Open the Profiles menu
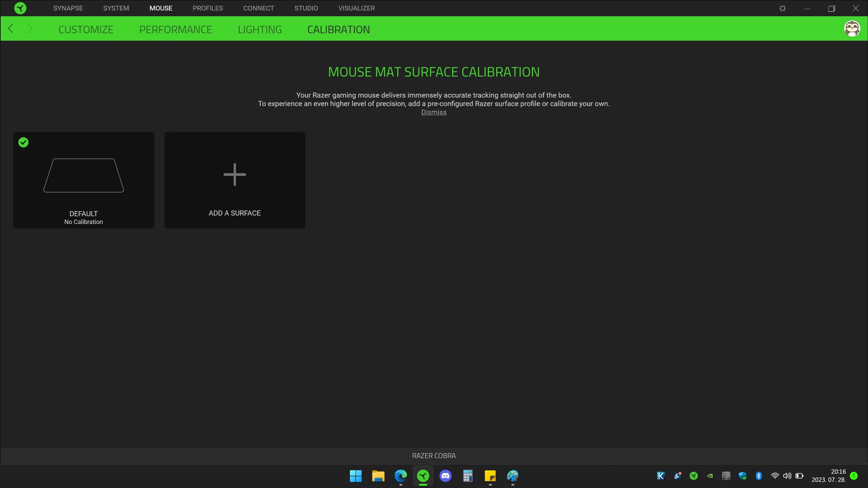The width and height of the screenshot is (868, 488). [x=207, y=8]
